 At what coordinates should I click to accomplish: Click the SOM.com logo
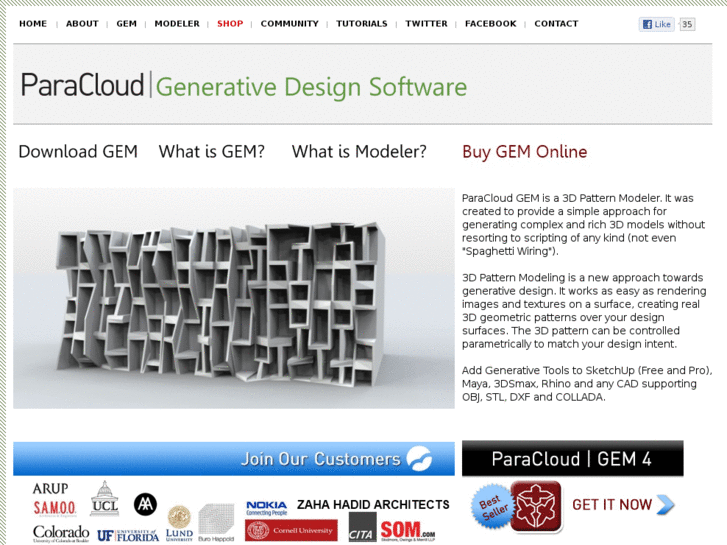(408, 531)
